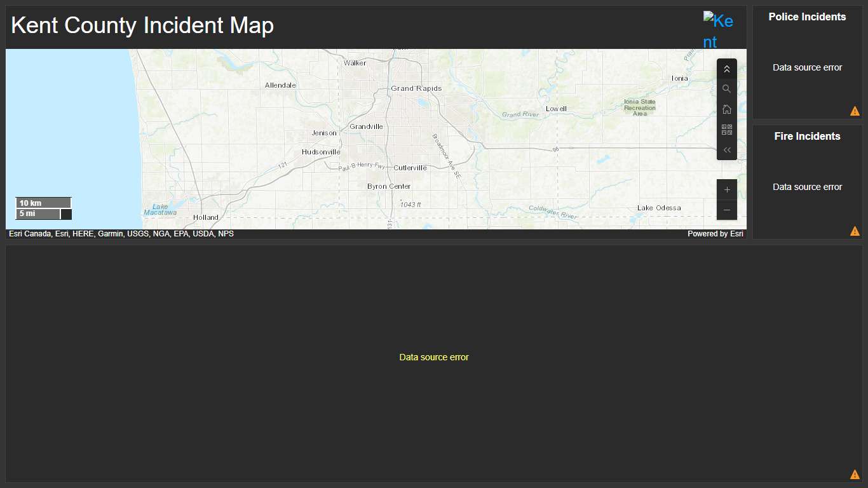Image resolution: width=868 pixels, height=488 pixels.
Task: Click the Kent County Incident Map title
Action: (x=142, y=25)
